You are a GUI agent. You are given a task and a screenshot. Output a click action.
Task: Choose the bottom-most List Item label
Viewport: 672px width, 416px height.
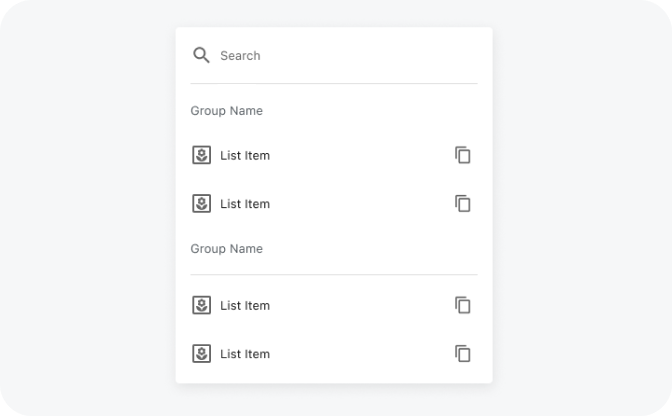tap(245, 354)
